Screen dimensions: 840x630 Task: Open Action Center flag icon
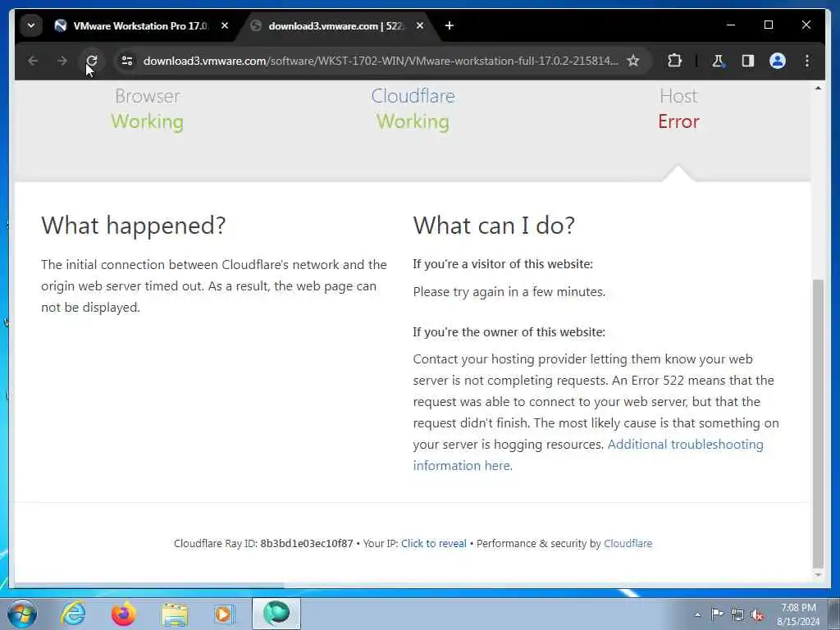click(717, 614)
